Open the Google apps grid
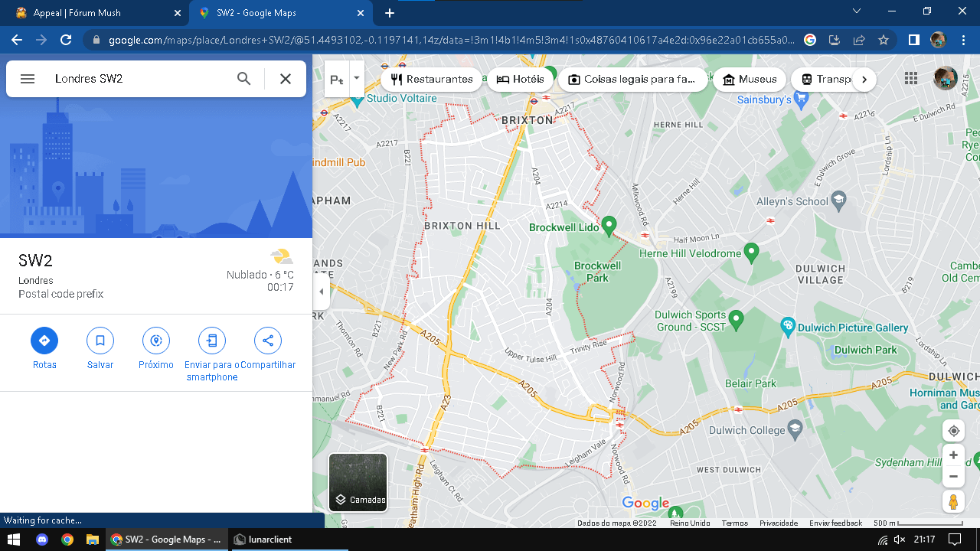Viewport: 980px width, 551px height. coord(910,78)
